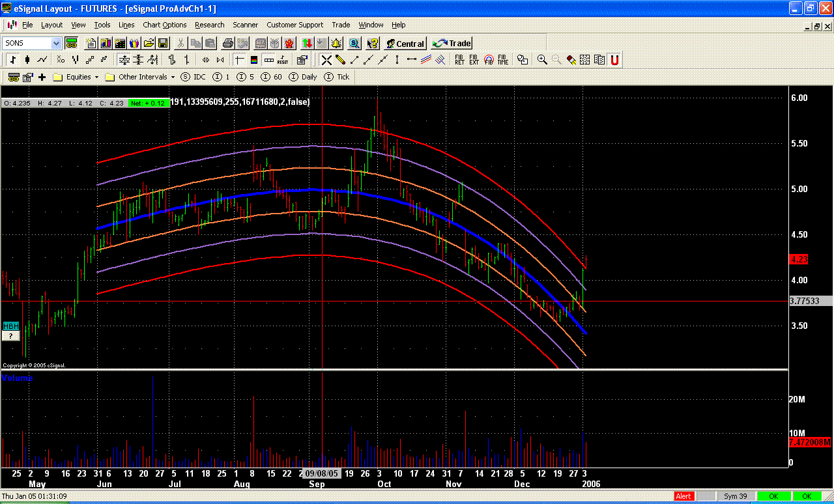The width and height of the screenshot is (834, 504).
Task: Click the zoom in magnifier icon
Action: pyautogui.click(x=542, y=60)
